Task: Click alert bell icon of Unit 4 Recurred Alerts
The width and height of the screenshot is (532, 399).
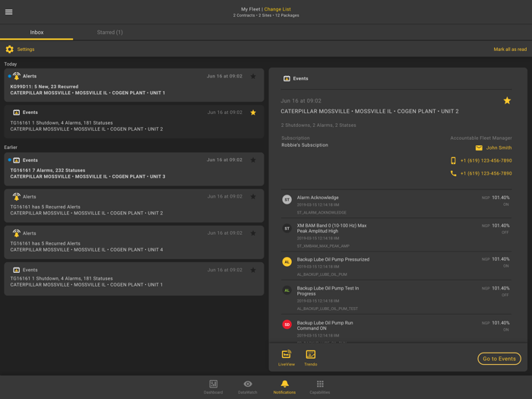Action: [16, 233]
